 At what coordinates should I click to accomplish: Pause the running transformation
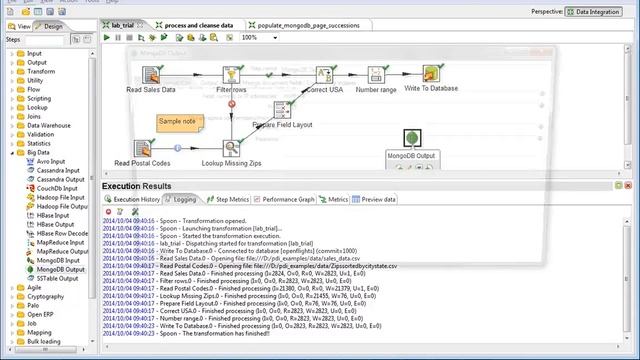(118, 38)
